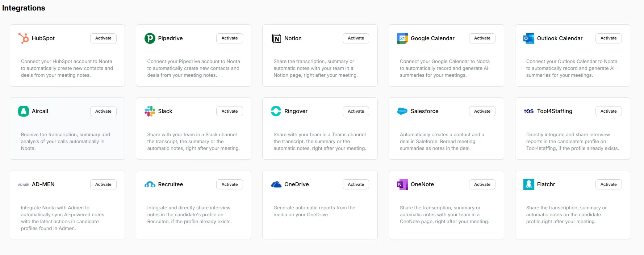
Task: Click the Outlook Calendar icon
Action: pos(528,38)
